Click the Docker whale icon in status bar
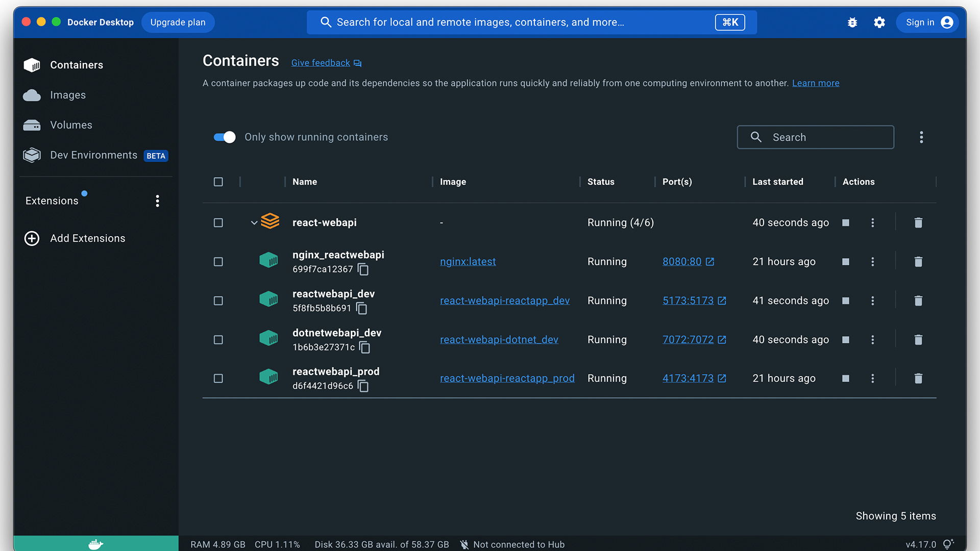The height and width of the screenshot is (551, 980). (95, 544)
